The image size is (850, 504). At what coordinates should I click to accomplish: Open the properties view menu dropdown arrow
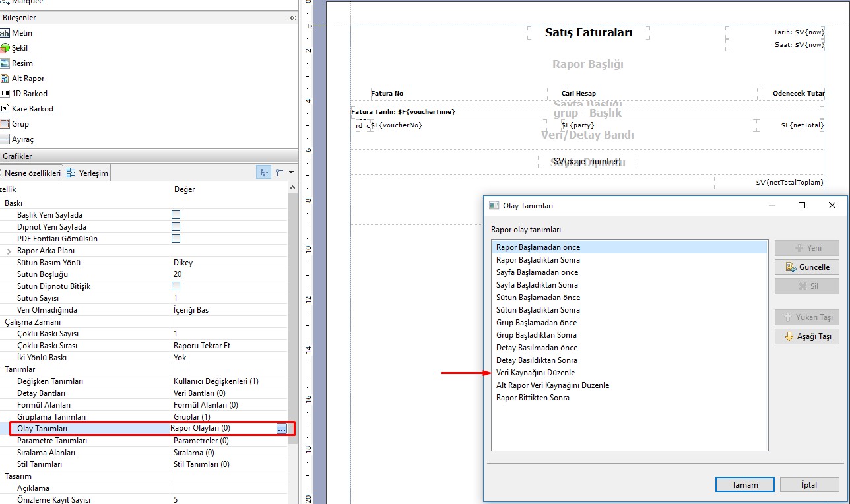[291, 173]
